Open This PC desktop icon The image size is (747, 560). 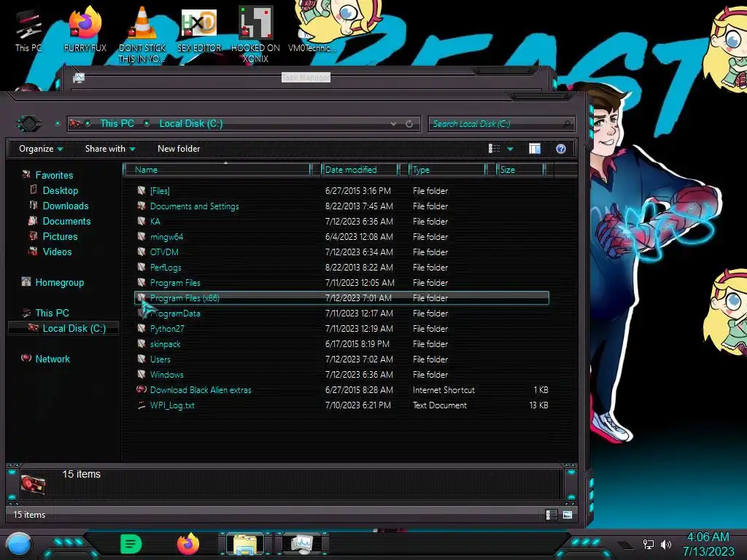(28, 29)
